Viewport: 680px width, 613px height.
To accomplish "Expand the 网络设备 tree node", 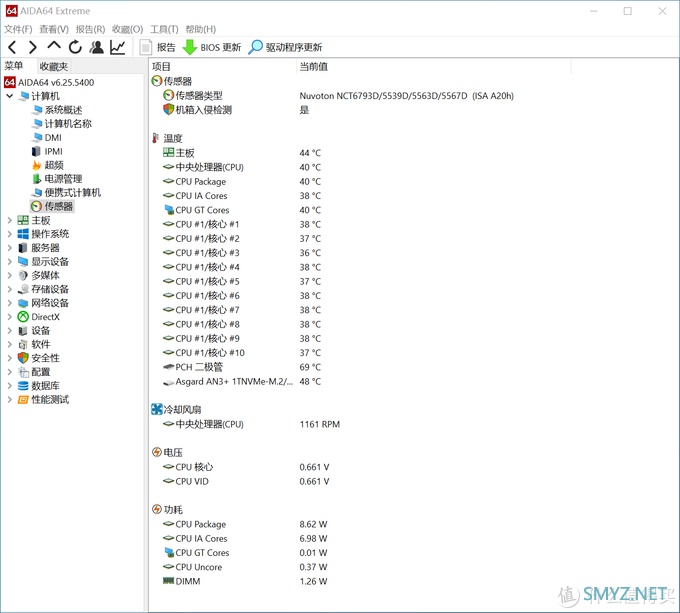I will [10, 303].
